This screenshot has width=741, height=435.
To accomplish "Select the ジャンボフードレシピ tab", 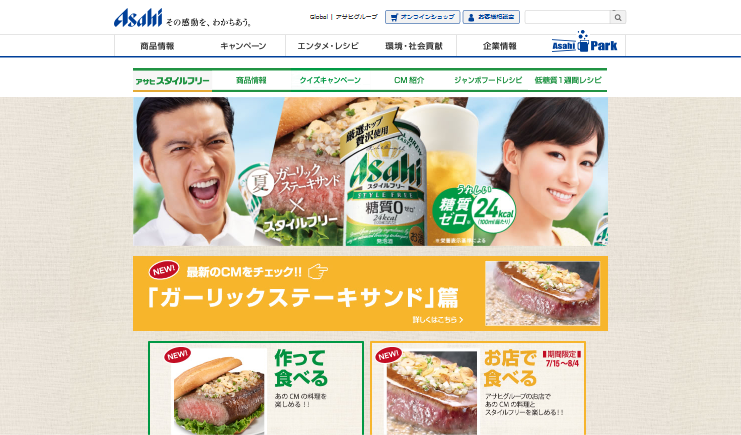I will tap(488, 80).
